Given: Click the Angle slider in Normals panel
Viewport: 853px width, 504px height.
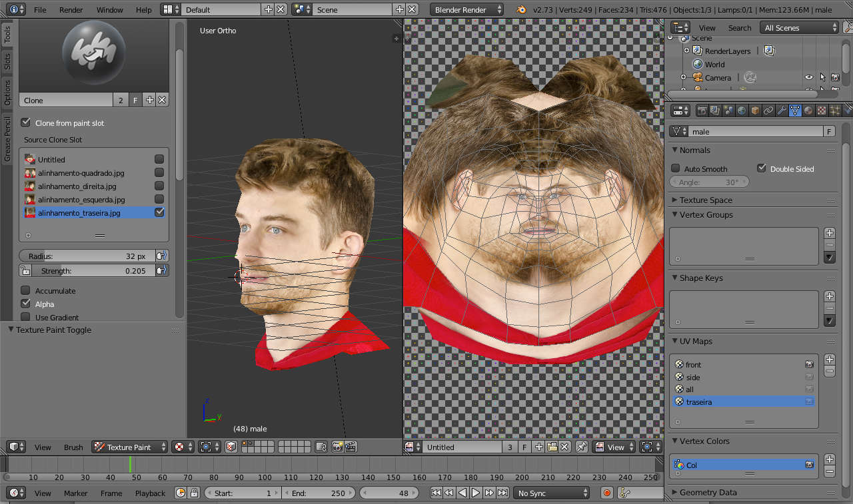Looking at the screenshot, I should (709, 182).
